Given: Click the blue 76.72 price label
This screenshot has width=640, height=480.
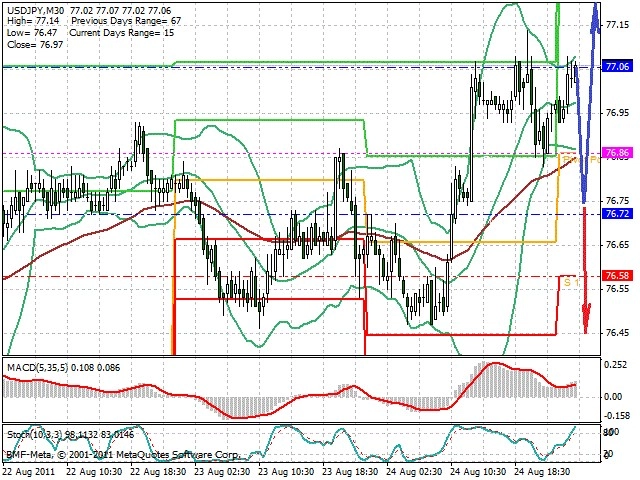Looking at the screenshot, I should [618, 213].
